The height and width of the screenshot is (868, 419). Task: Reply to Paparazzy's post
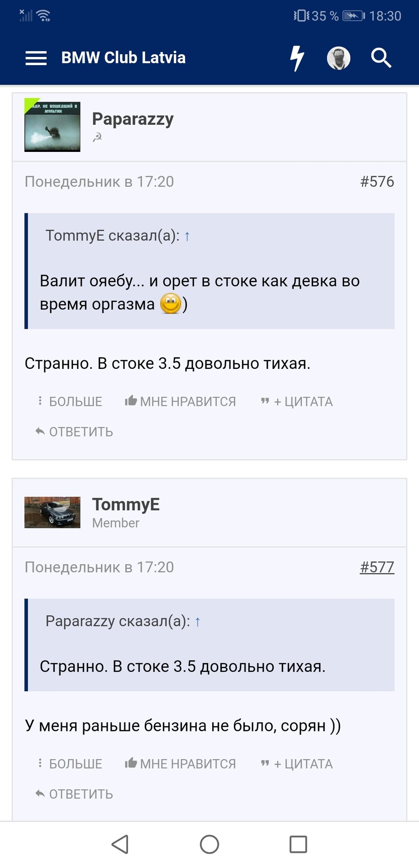point(74,432)
